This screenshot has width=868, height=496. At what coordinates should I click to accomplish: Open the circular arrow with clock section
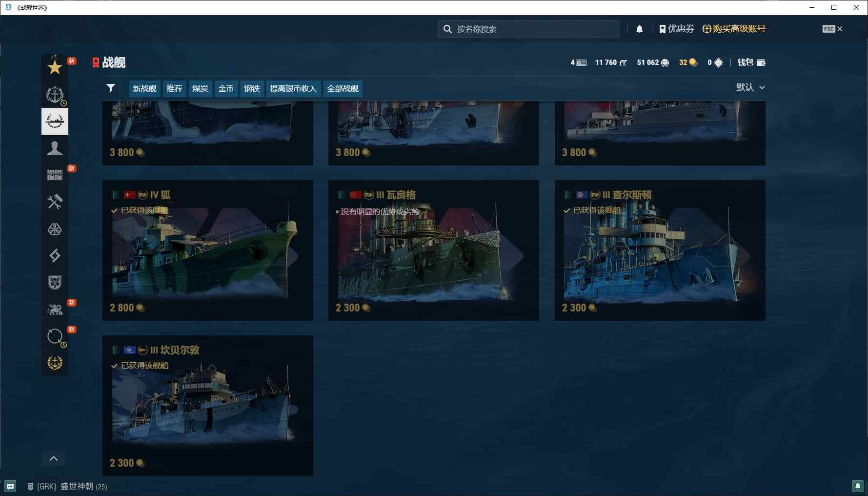[55, 336]
